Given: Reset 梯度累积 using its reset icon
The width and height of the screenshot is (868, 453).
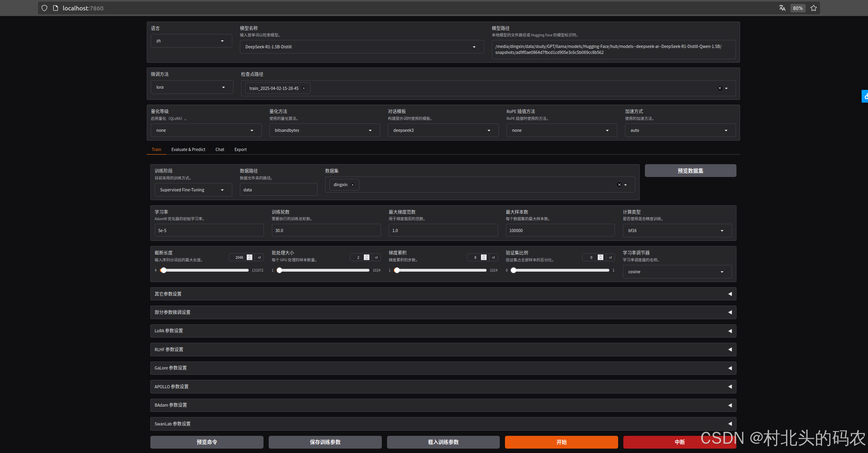Looking at the screenshot, I should click(x=493, y=257).
